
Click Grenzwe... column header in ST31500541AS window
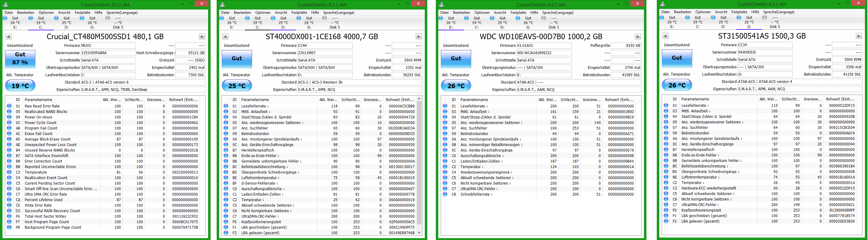812,99
